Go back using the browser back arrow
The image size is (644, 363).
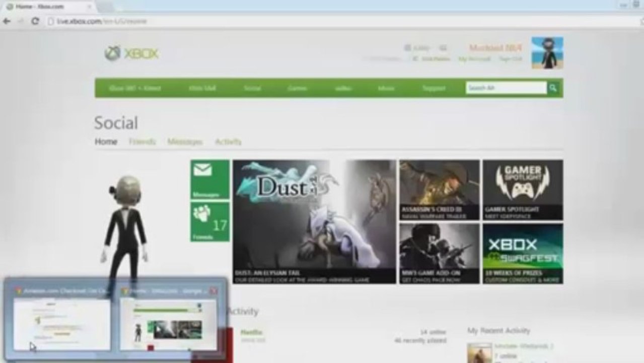(x=7, y=21)
